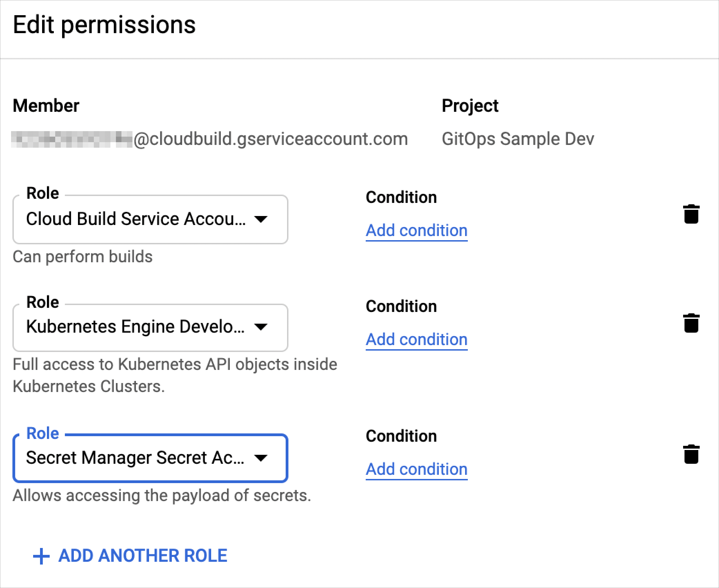The height and width of the screenshot is (588, 719).
Task: Click the cloudbuild.gserviceaccount.com member email
Action: click(270, 139)
